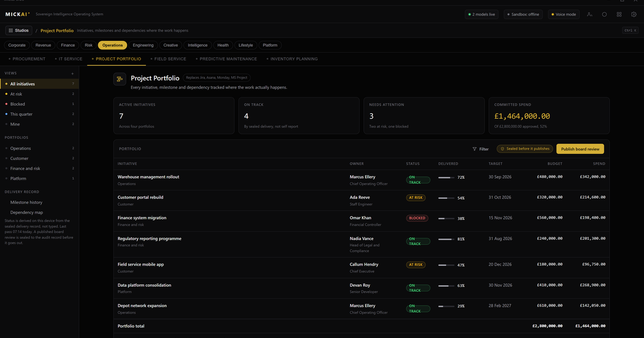This screenshot has width=644, height=338.
Task: Click the Needs Attention card
Action: click(x=423, y=115)
